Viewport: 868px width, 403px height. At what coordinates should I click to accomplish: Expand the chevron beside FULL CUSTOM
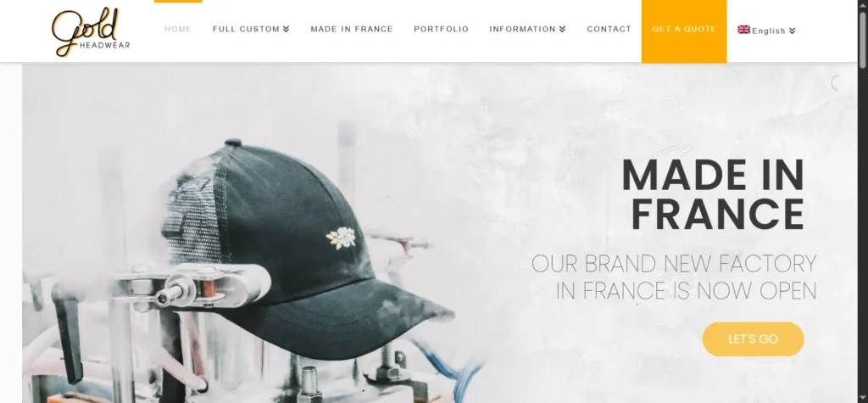[x=287, y=29]
